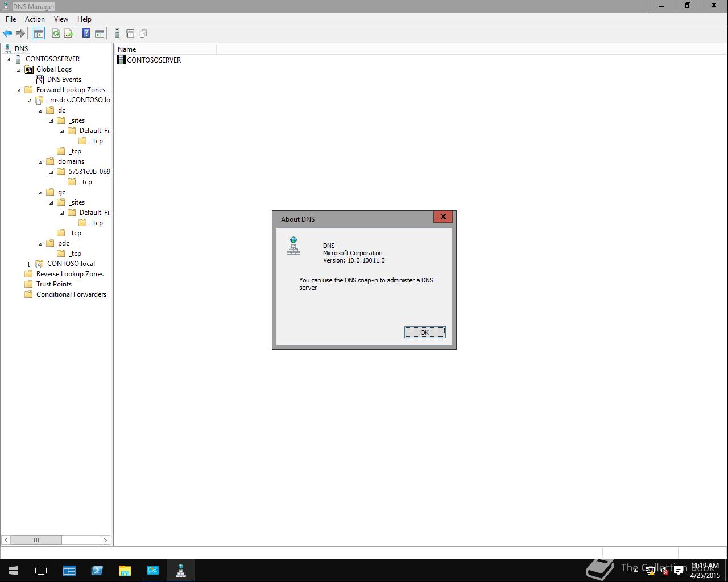The image size is (728, 582).
Task: Open the View menu
Action: [x=61, y=19]
